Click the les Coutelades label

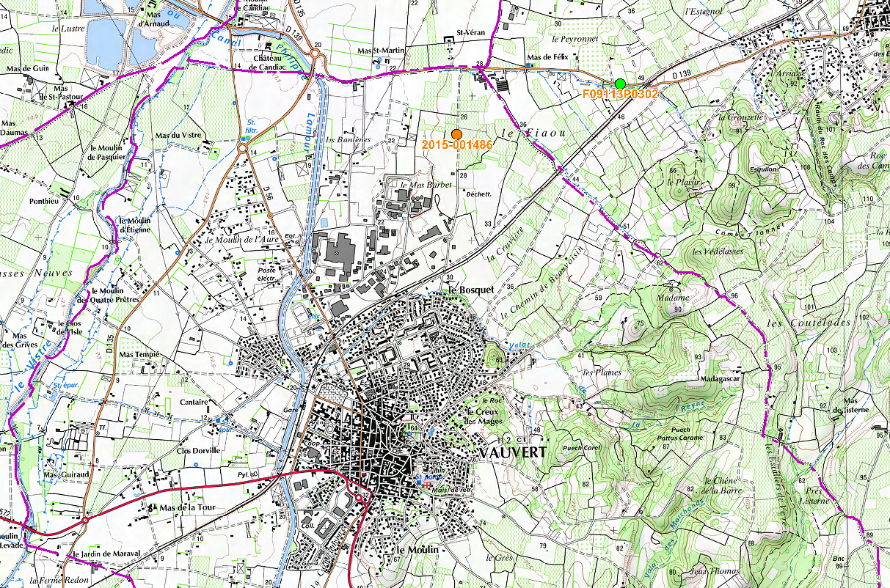(x=798, y=323)
